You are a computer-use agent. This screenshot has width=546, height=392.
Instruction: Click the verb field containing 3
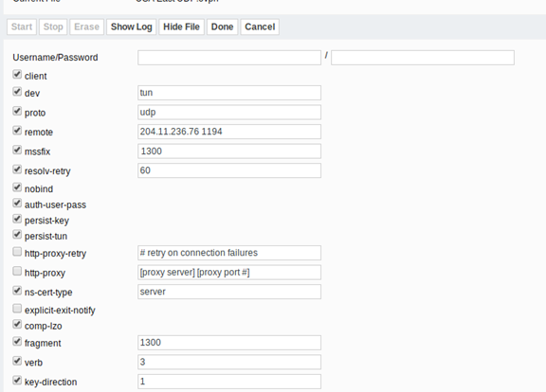(x=229, y=362)
